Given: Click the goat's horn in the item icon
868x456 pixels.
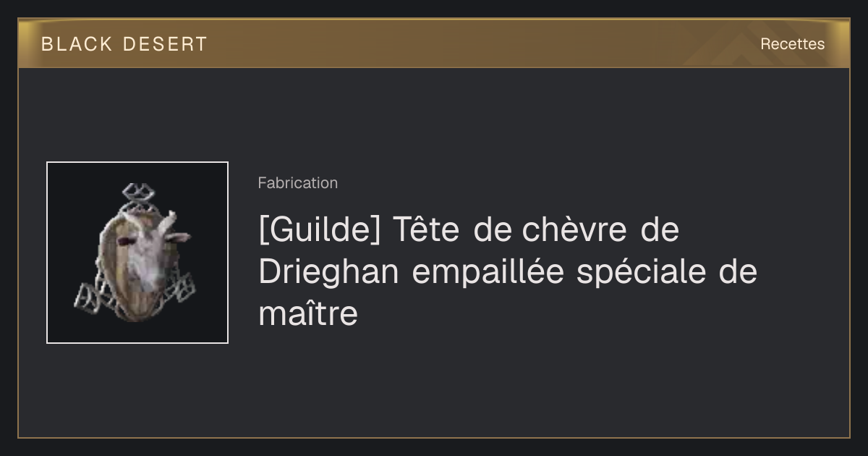Looking at the screenshot, I should point(169,222).
